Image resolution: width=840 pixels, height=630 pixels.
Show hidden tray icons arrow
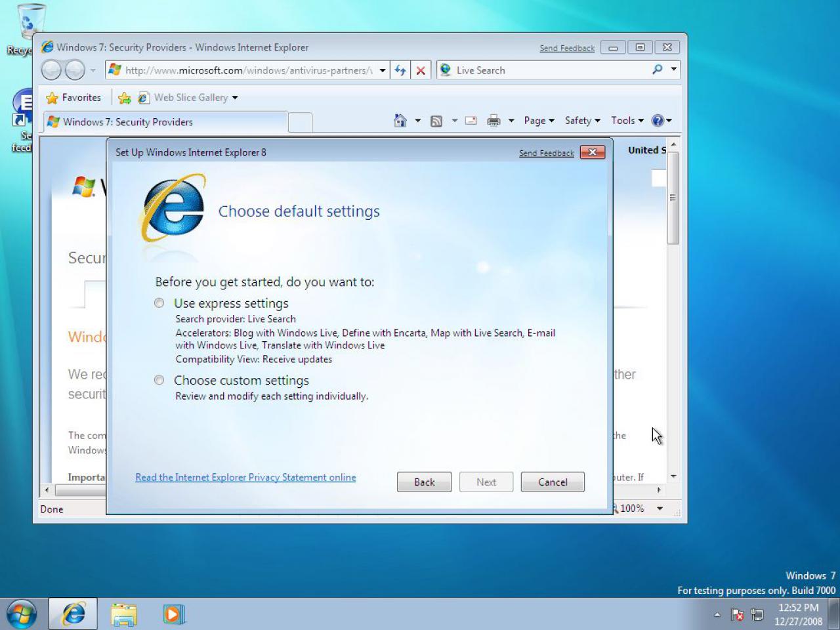point(717,615)
